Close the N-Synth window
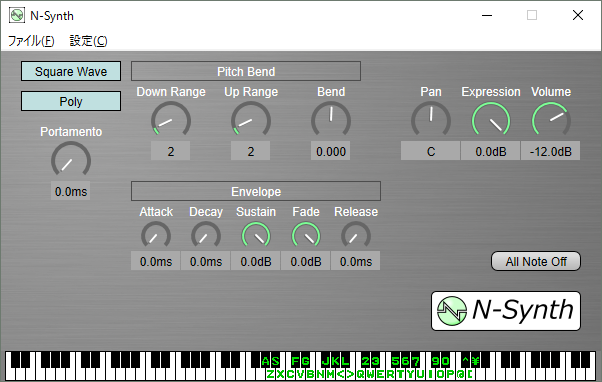This screenshot has width=602, height=382. (578, 15)
